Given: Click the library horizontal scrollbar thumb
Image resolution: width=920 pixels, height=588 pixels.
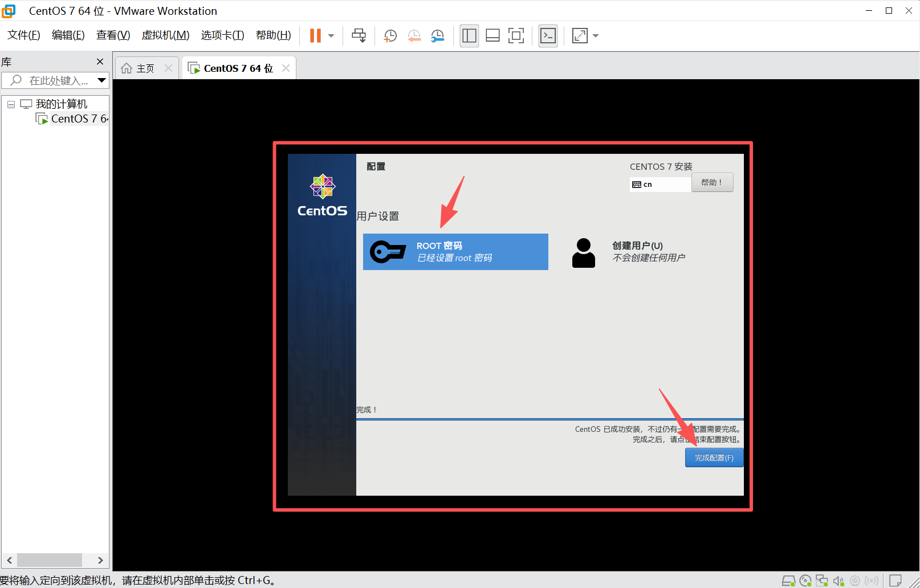Looking at the screenshot, I should point(49,560).
